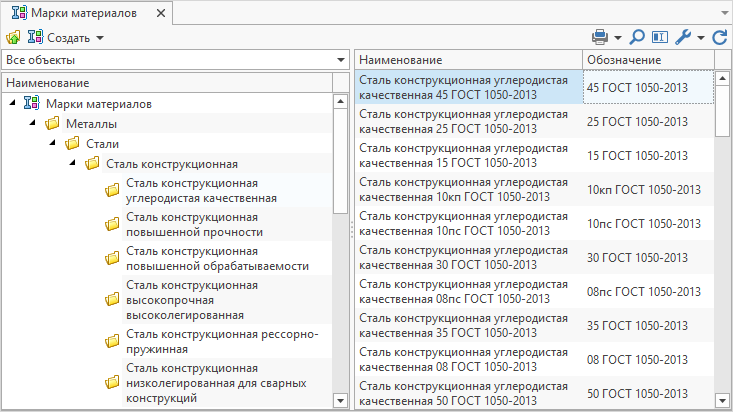This screenshot has height=412, width=733.
Task: Click the columns layout icon in toolbar
Action: (x=660, y=37)
